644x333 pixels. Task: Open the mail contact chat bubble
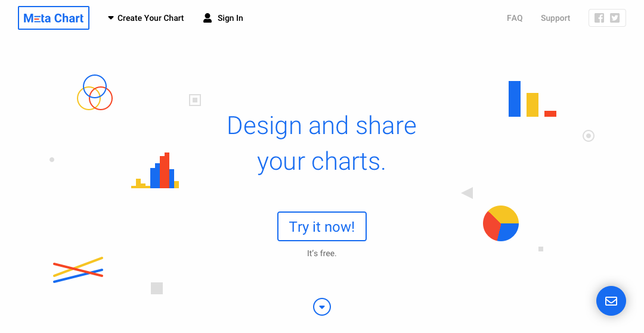611,301
